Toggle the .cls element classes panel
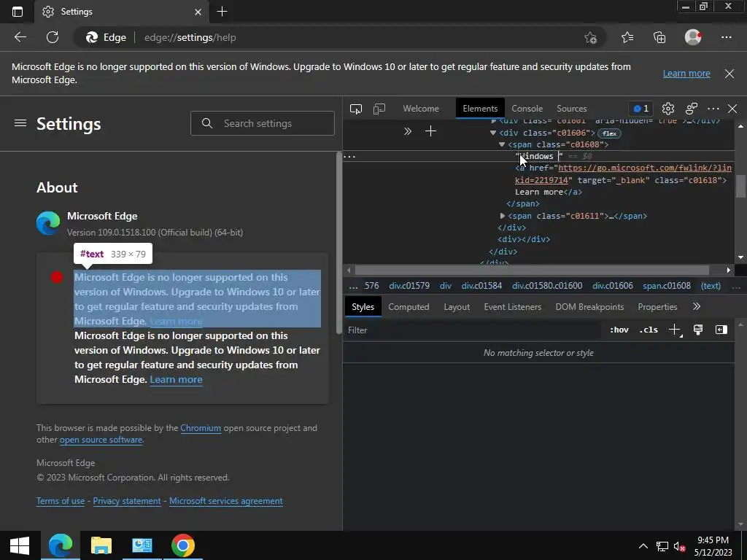Image resolution: width=747 pixels, height=560 pixels. click(x=649, y=330)
